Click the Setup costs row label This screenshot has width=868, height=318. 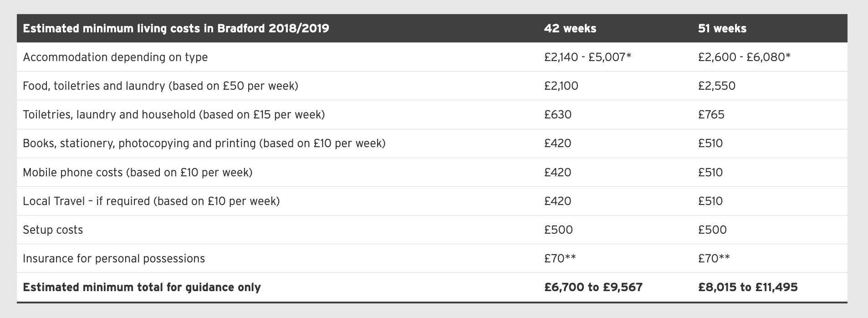click(53, 230)
